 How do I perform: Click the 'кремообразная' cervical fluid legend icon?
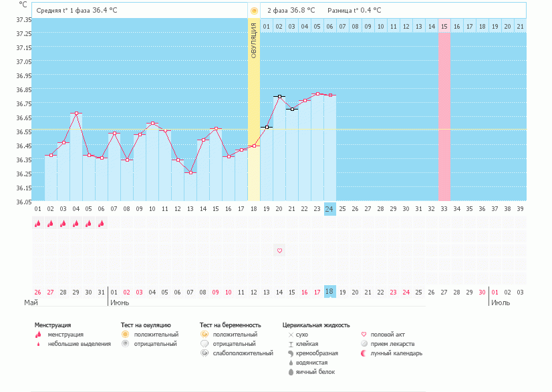tap(291, 353)
